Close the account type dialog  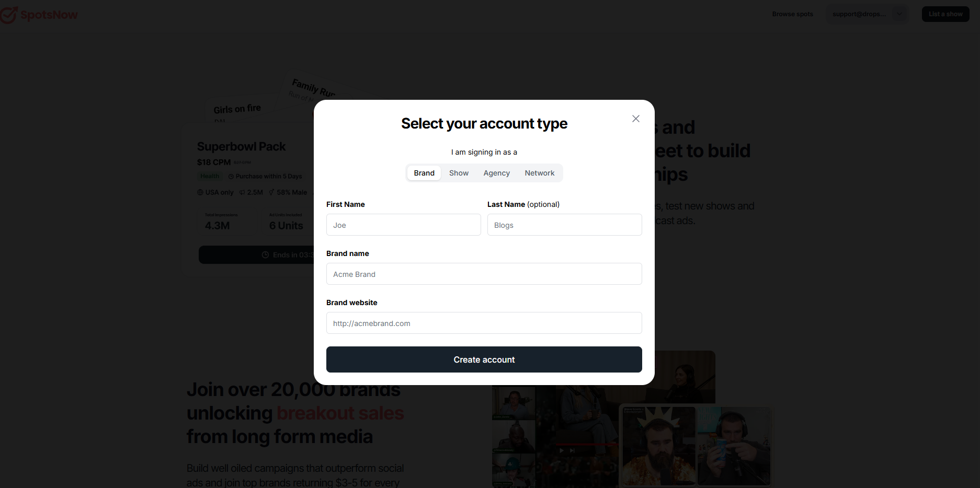click(x=635, y=119)
